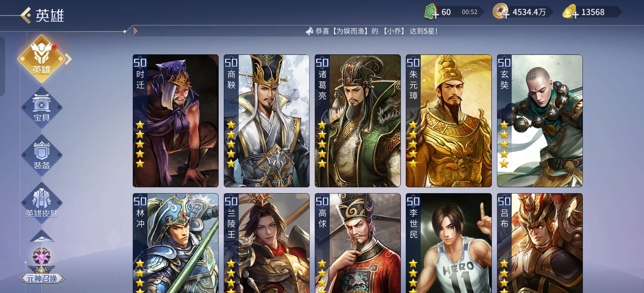Reveal partially hidden sidebar item below 英雄皮肤
Screen dimensions: 644x293
pos(42,236)
